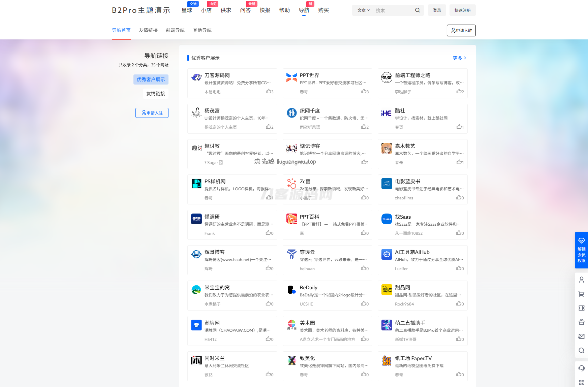Image resolution: width=588 pixels, height=387 pixels.
Task: Open the QR code icon in sidebar
Action: click(x=581, y=382)
